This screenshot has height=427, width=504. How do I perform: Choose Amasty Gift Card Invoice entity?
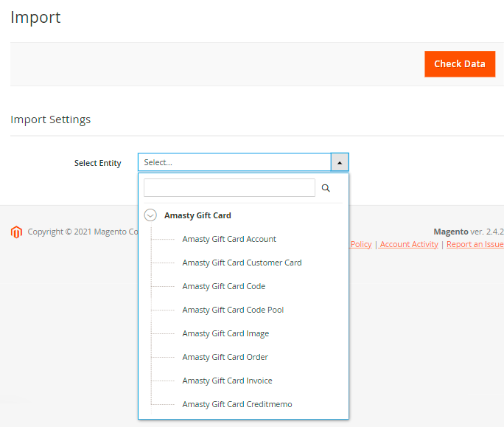(x=227, y=381)
